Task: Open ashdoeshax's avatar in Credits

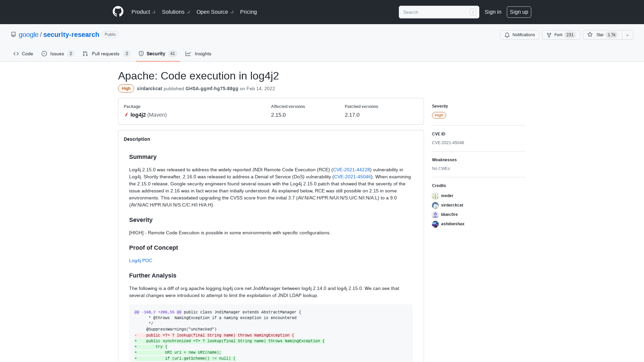Action: [x=435, y=224]
